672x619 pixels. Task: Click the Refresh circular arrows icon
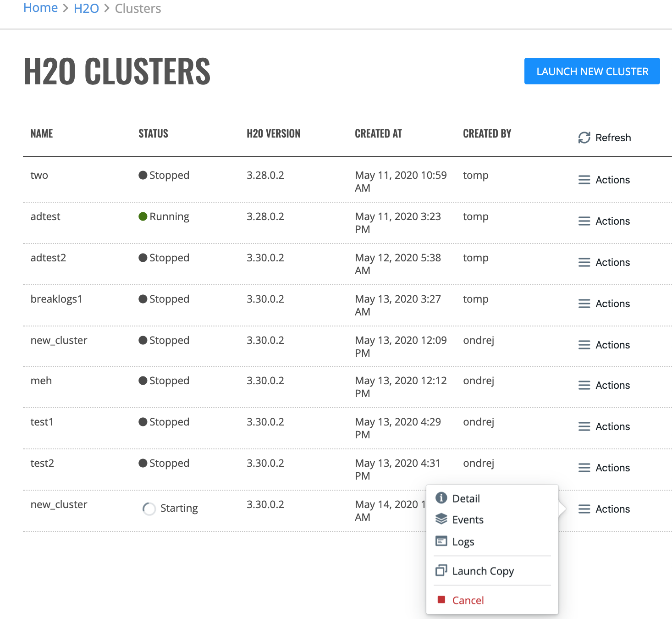pos(584,138)
